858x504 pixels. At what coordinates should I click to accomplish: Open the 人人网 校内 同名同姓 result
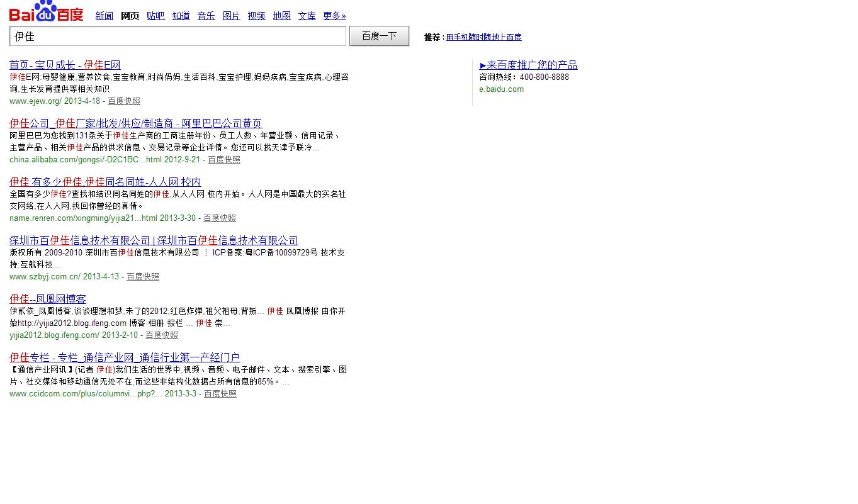105,182
